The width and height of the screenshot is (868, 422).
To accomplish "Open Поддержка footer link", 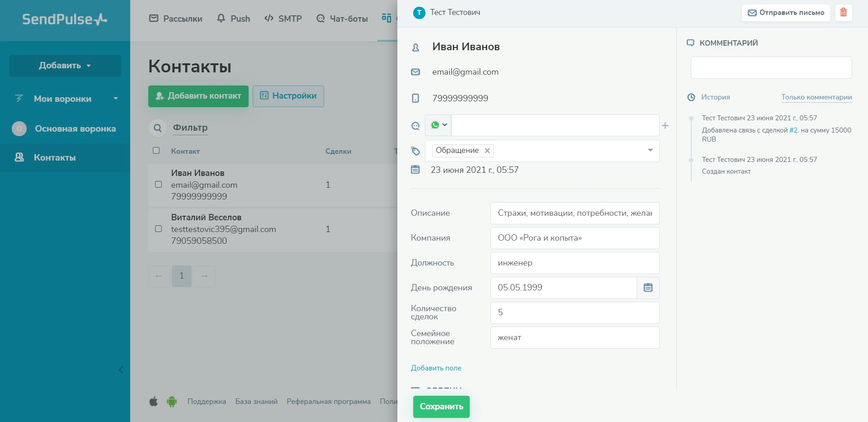I will (x=207, y=402).
